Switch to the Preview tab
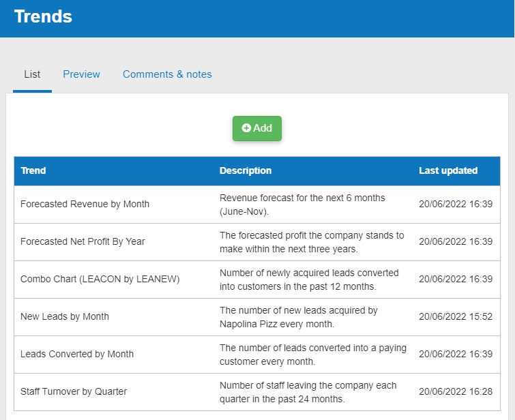Image resolution: width=515 pixels, height=420 pixels. 81,74
